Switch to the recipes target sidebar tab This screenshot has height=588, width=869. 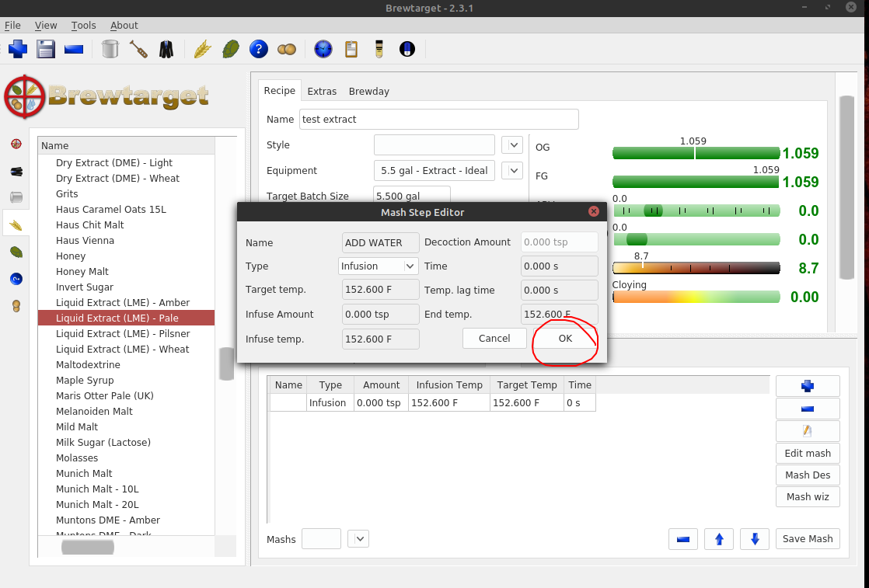[x=16, y=144]
